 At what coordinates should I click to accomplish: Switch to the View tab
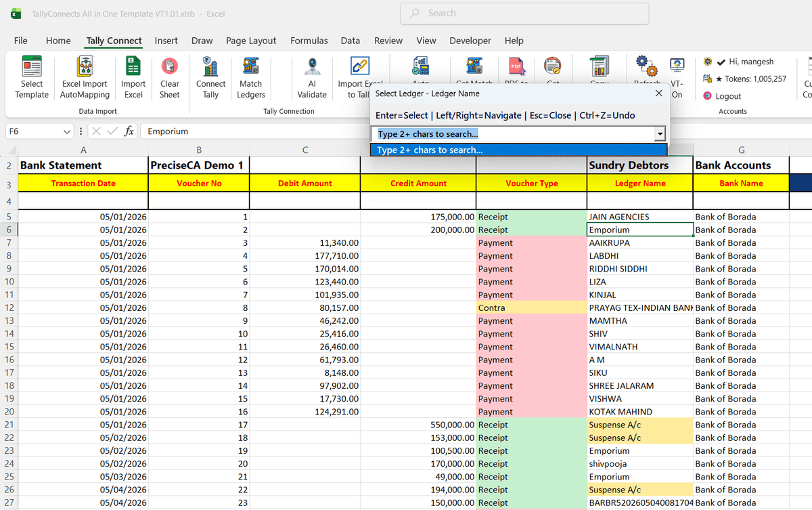point(426,41)
